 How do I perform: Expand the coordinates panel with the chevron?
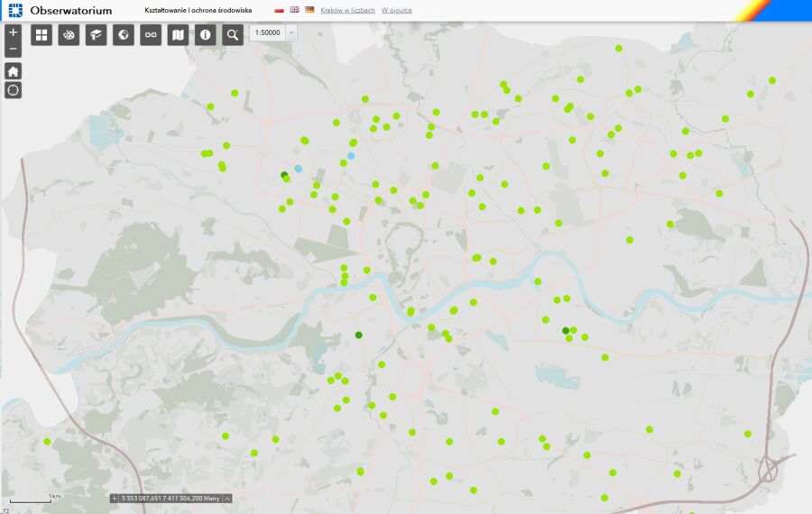228,498
